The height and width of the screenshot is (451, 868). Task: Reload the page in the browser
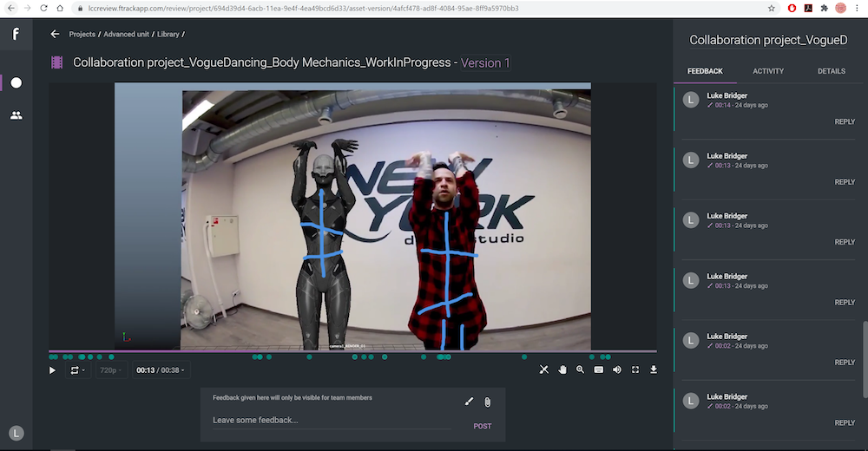tap(43, 9)
